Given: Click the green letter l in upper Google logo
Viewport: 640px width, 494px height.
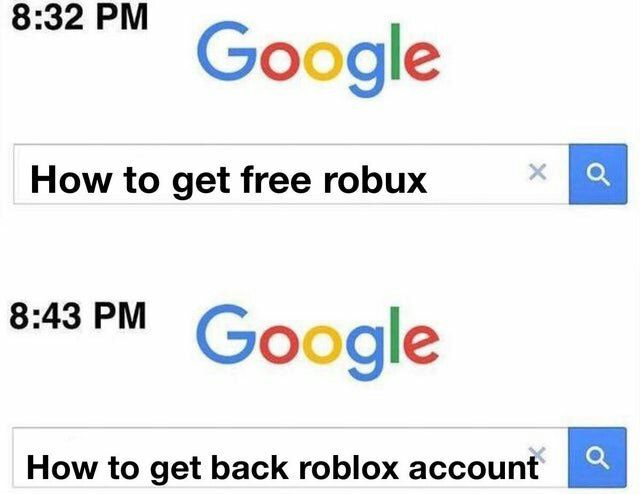Looking at the screenshot, I should (395, 51).
